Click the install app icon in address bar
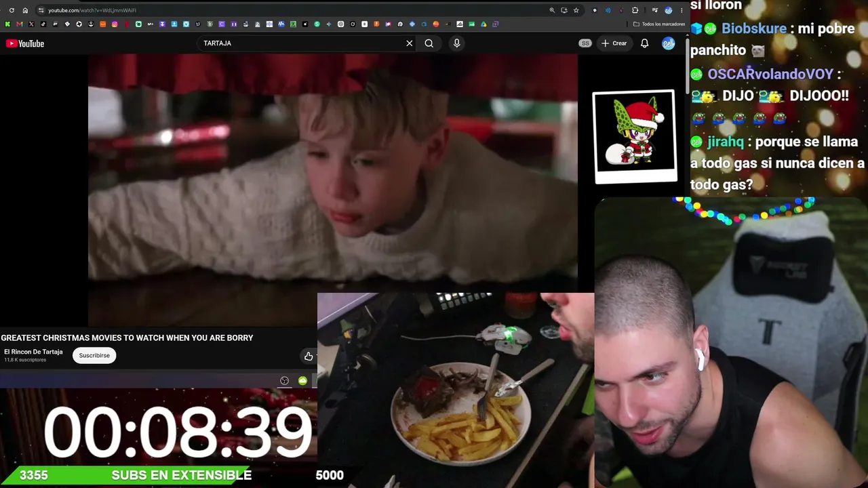This screenshot has height=488, width=868. pyautogui.click(x=564, y=10)
